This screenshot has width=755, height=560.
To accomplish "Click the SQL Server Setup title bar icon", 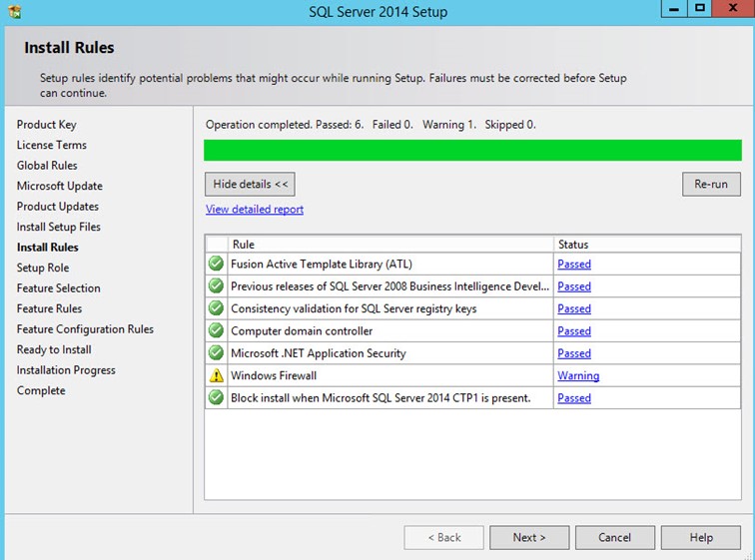I will click(15, 12).
